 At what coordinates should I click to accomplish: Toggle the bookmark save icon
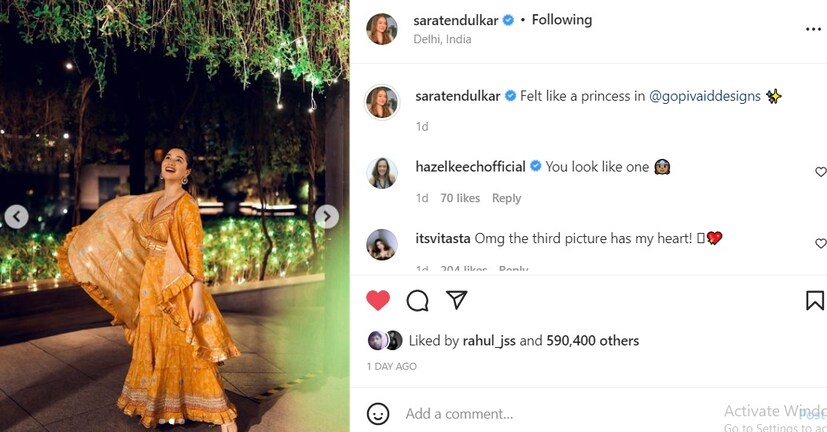pyautogui.click(x=815, y=300)
